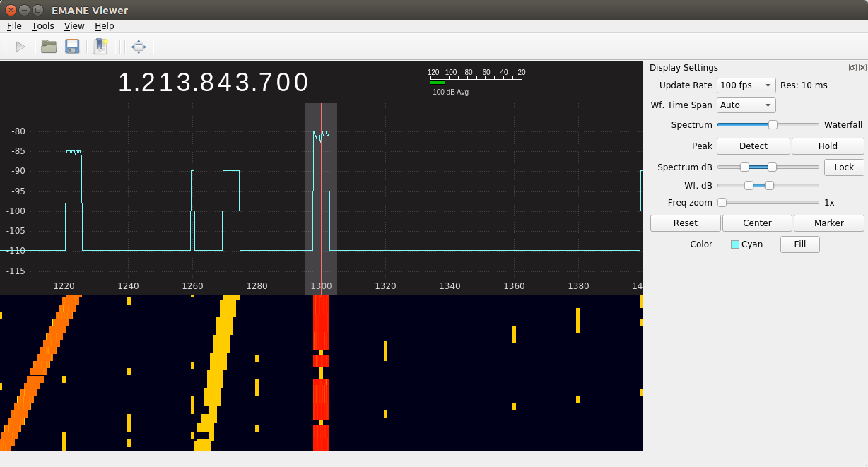This screenshot has width=868, height=467.
Task: Click the Peak Detect button
Action: tap(753, 146)
